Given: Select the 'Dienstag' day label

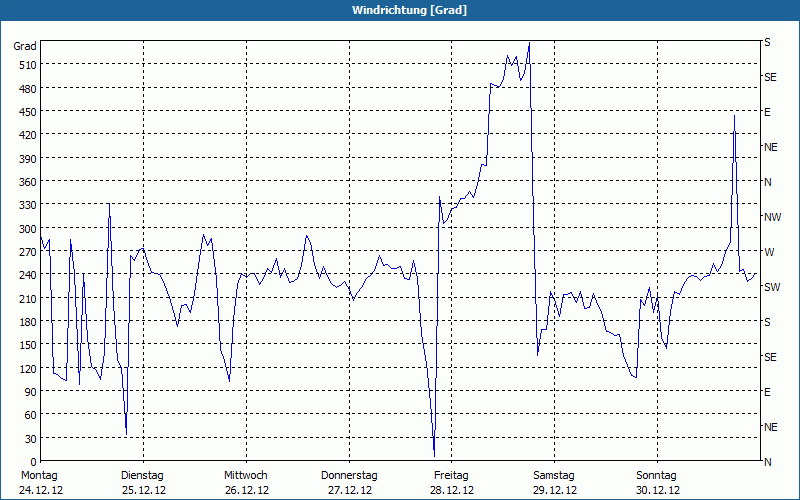Looking at the screenshot, I should [142, 475].
